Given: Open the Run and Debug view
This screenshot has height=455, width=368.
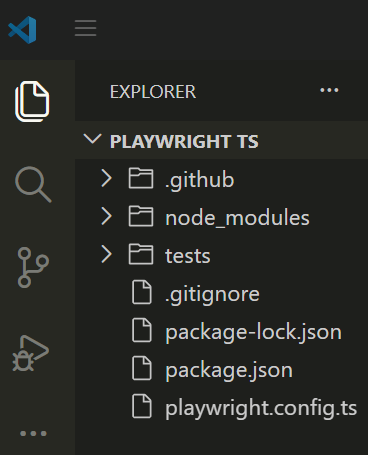Looking at the screenshot, I should click(x=31, y=353).
